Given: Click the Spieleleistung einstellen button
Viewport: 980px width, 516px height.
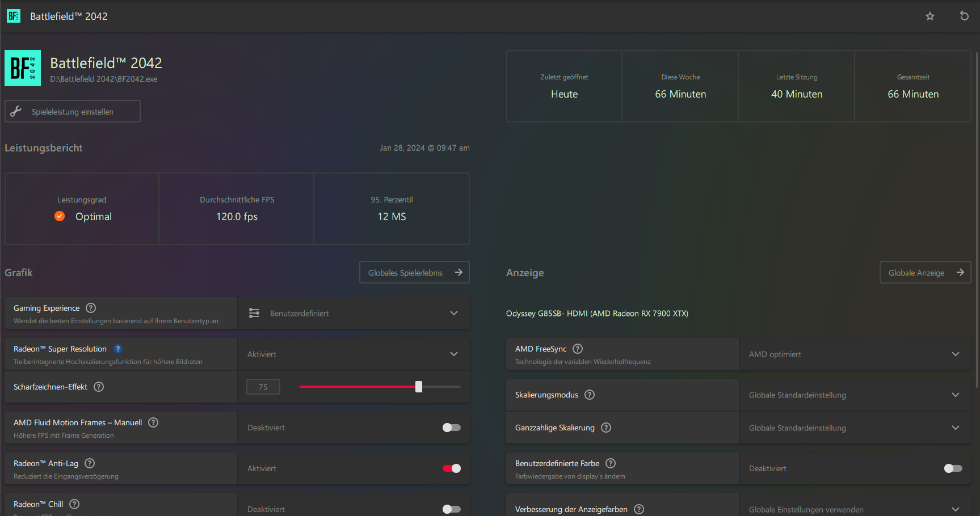Looking at the screenshot, I should (x=73, y=111).
